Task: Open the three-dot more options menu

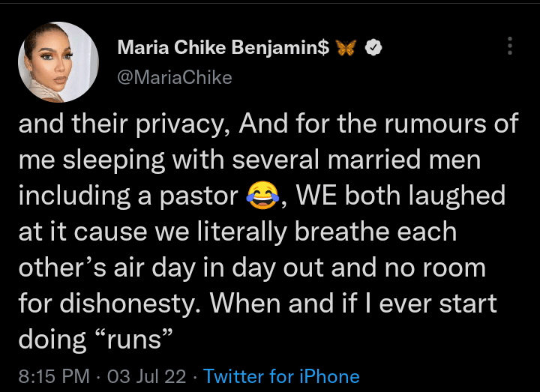Action: point(510,46)
